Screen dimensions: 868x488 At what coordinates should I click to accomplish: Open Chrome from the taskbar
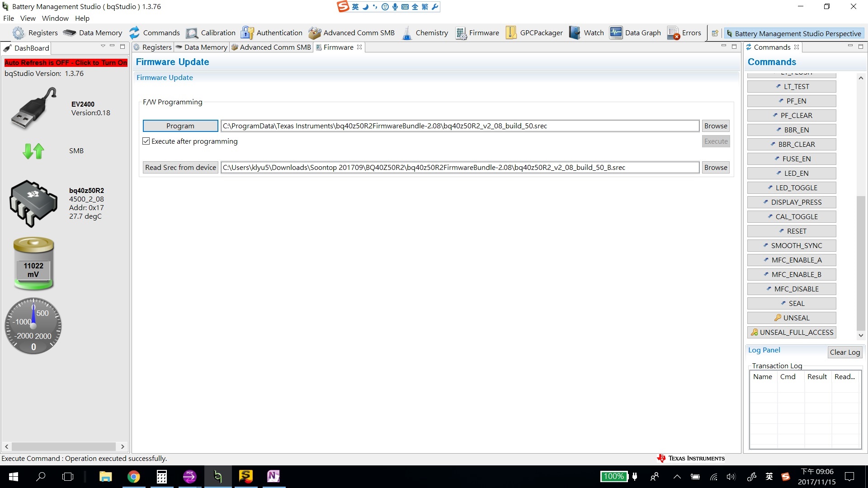(133, 477)
